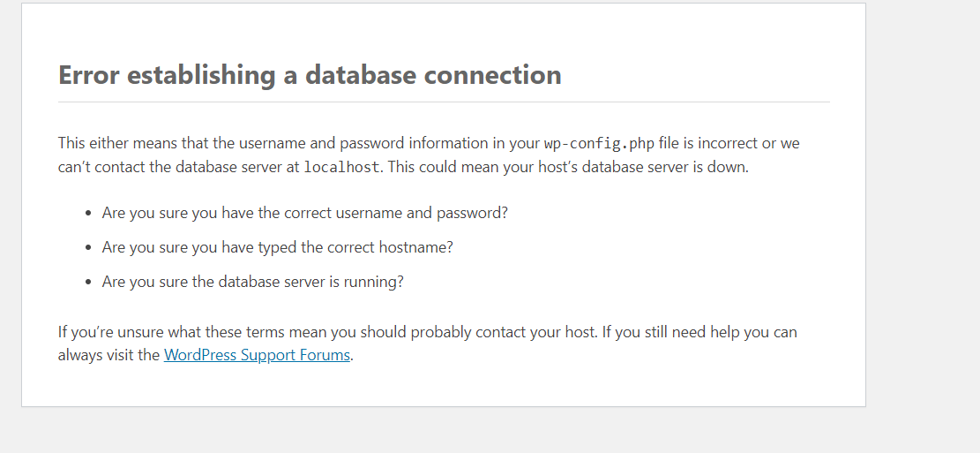Click the "always visit the" text before the link

coord(108,356)
